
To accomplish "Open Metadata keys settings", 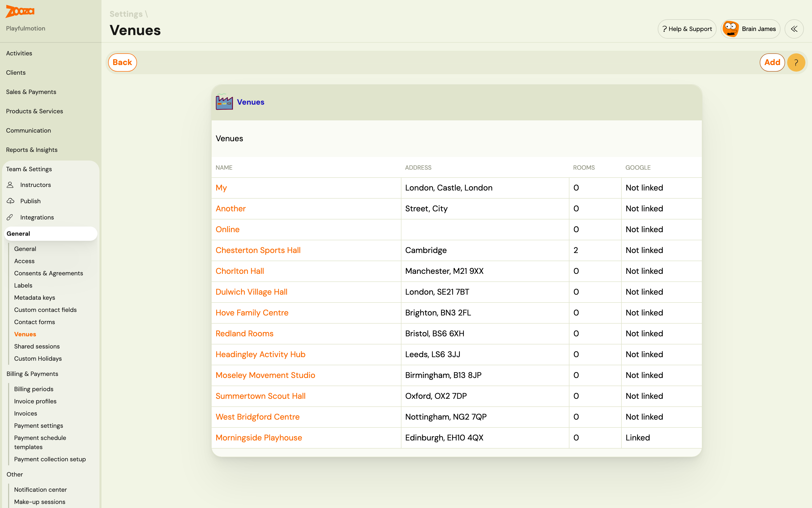I will (x=35, y=298).
